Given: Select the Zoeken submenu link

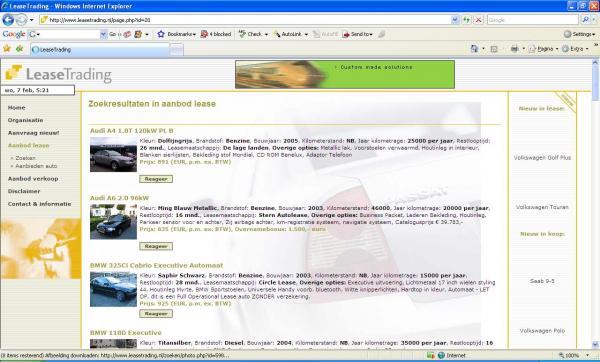Looking at the screenshot, I should point(25,158).
